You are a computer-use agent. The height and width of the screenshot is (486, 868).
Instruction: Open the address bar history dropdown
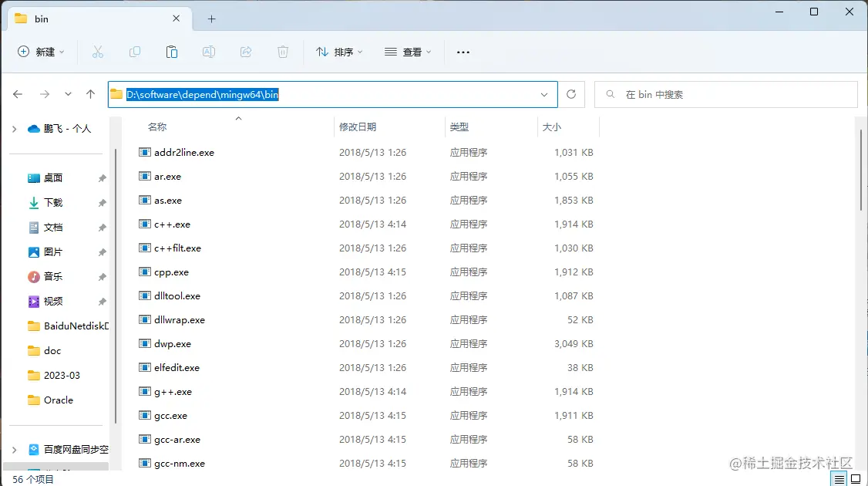[x=545, y=94]
